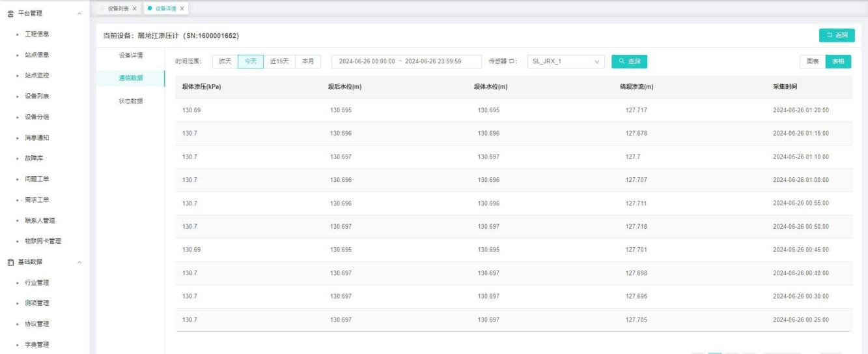The height and width of the screenshot is (354, 868).
Task: Open 站点监控 in the sidebar
Action: point(37,76)
